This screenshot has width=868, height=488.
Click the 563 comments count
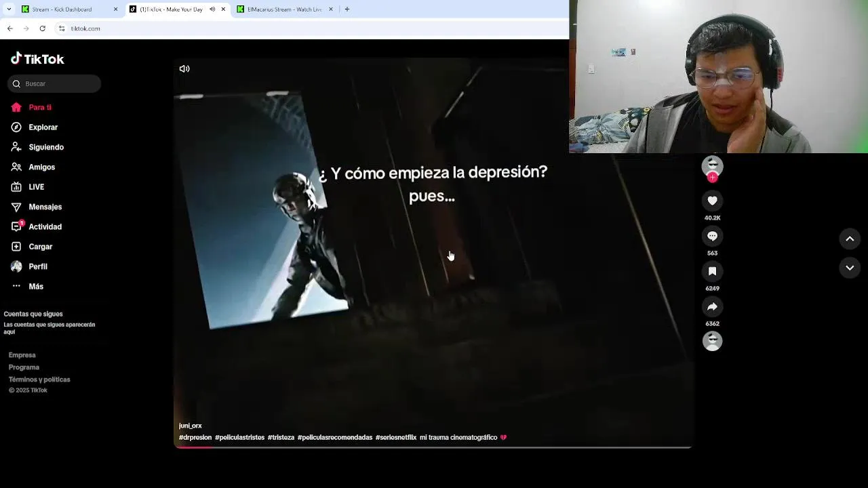[x=712, y=253]
